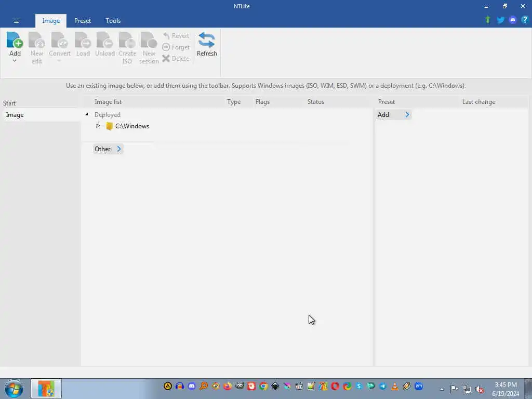Screen dimensions: 532x399
Task: Open VLC media player from the taskbar
Action: click(x=395, y=386)
